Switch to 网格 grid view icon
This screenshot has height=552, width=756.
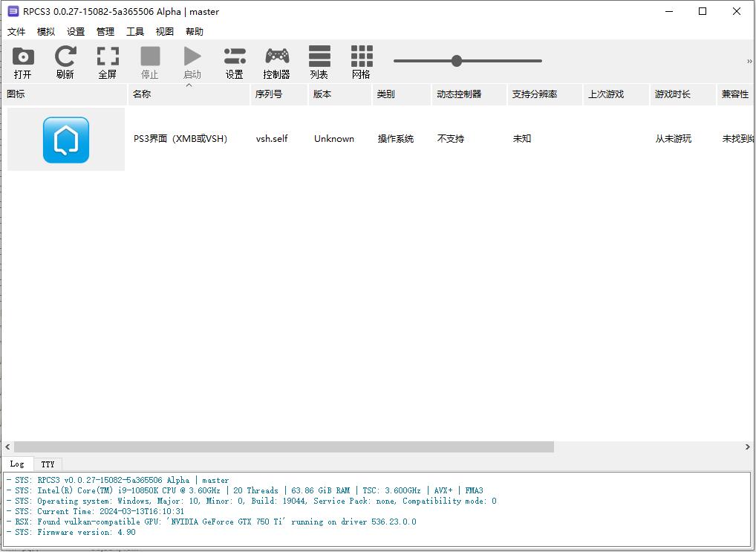point(362,56)
